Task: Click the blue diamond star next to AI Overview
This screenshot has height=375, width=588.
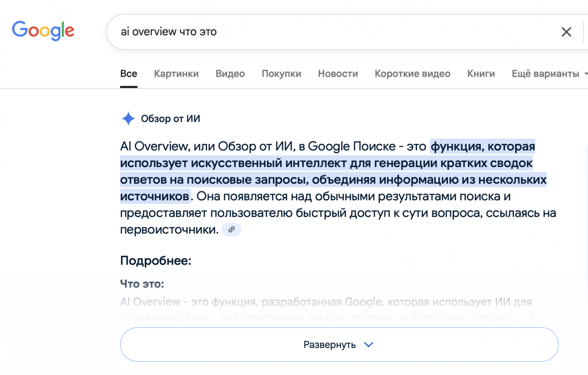Action: (x=128, y=118)
